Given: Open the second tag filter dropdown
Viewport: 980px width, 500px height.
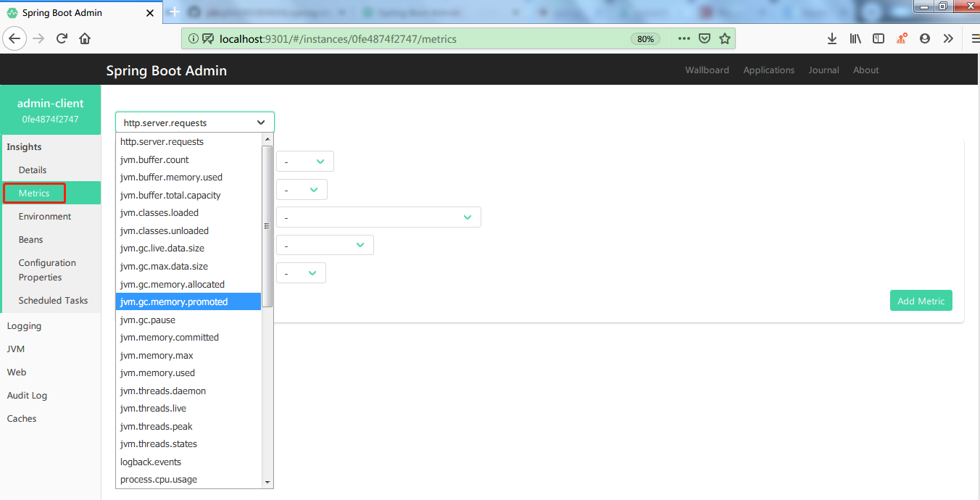Looking at the screenshot, I should click(302, 190).
